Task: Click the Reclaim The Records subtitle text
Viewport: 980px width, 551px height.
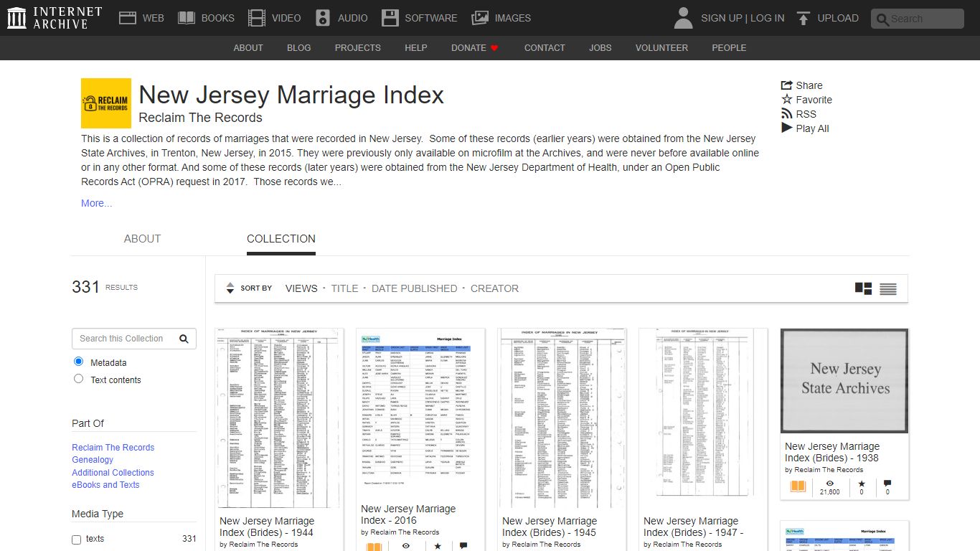Action: coord(200,118)
